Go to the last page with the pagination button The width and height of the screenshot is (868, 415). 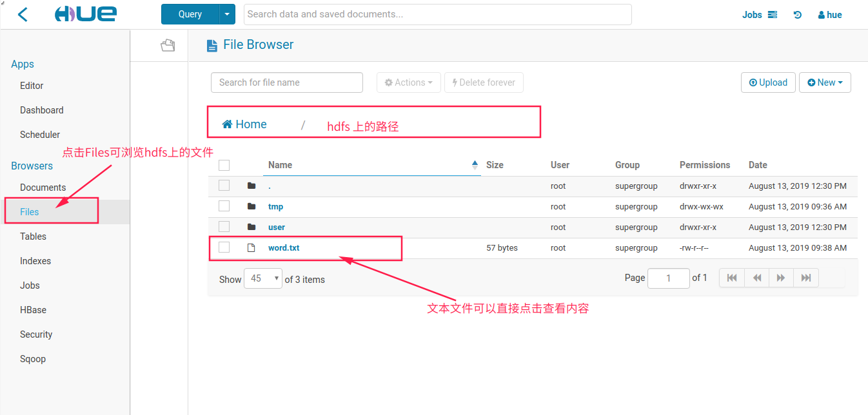[806, 278]
